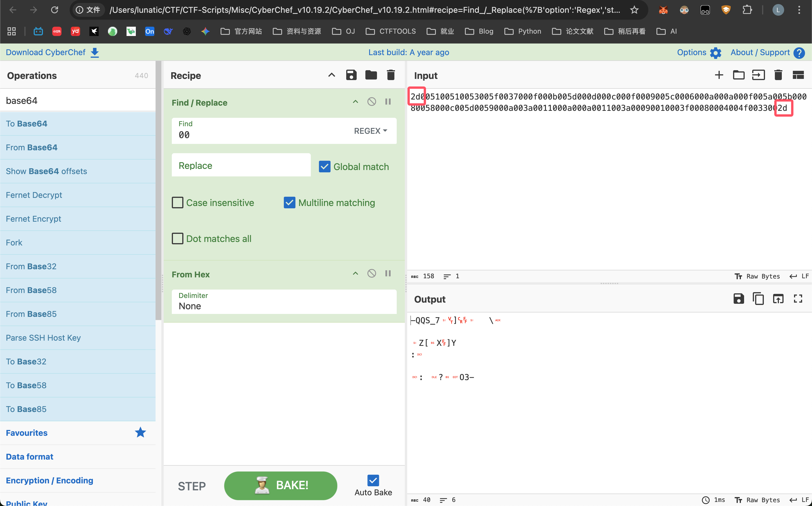
Task: Open the browser three-dot menu
Action: [799, 10]
